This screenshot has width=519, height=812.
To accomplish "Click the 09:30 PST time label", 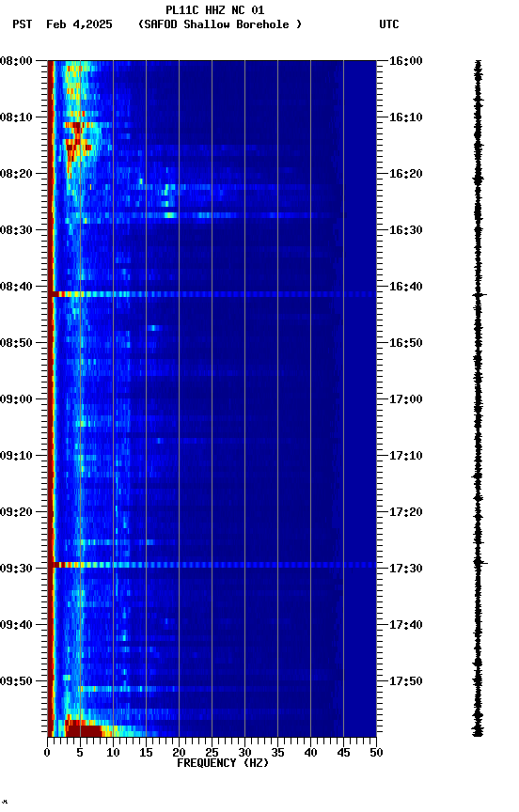I will pyautogui.click(x=16, y=569).
